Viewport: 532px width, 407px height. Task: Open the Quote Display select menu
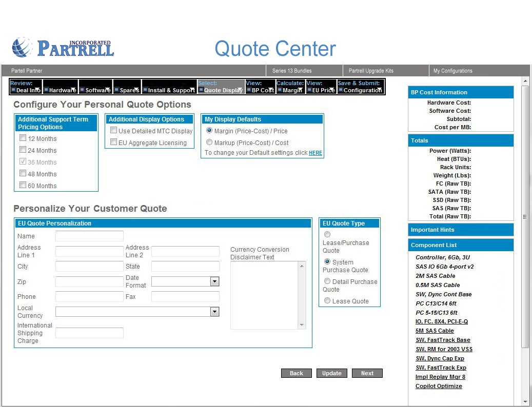pyautogui.click(x=221, y=87)
